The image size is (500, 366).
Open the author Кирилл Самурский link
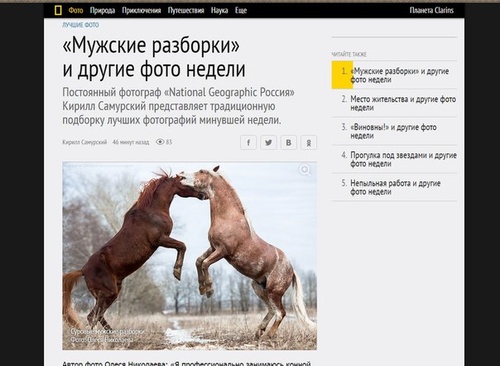click(85, 142)
